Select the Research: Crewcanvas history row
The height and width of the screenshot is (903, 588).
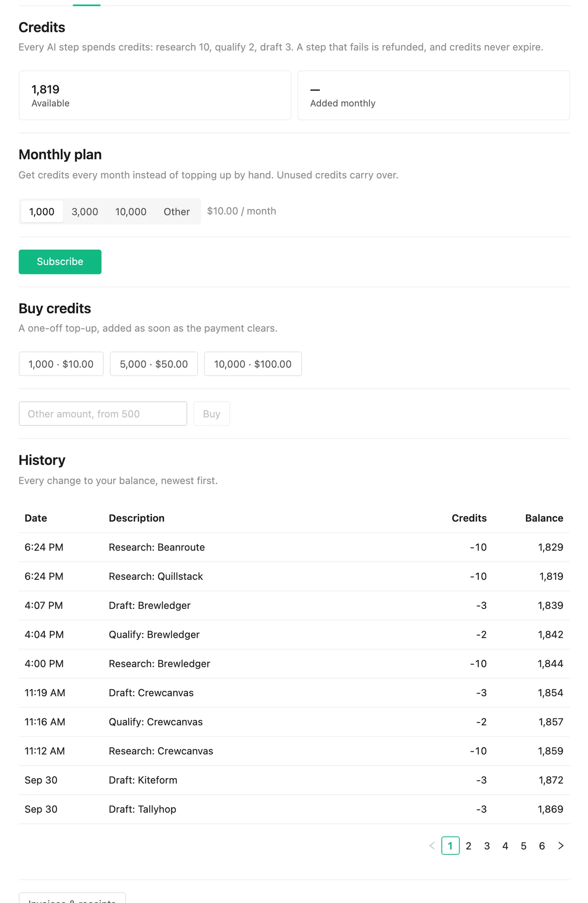[294, 751]
